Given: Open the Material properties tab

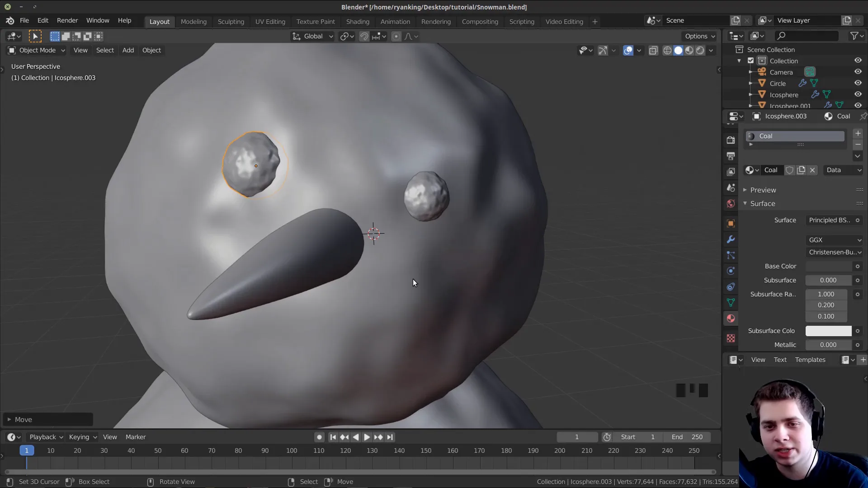Looking at the screenshot, I should click(x=731, y=318).
